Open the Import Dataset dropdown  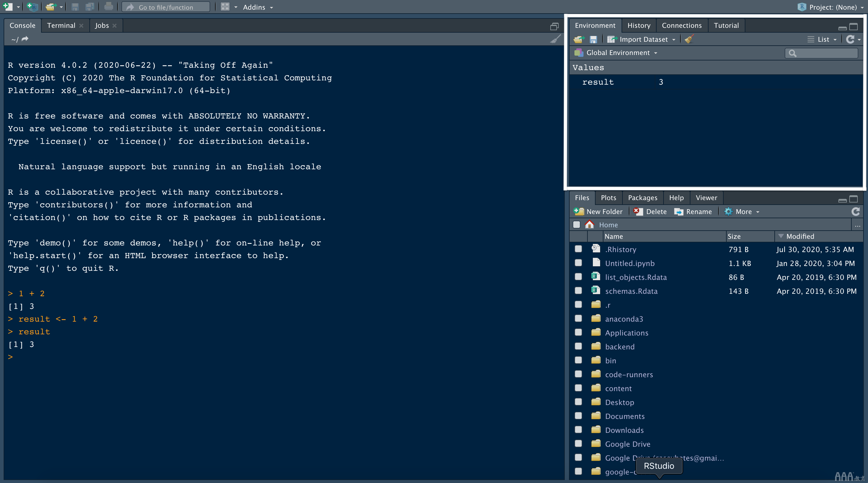[x=641, y=40]
